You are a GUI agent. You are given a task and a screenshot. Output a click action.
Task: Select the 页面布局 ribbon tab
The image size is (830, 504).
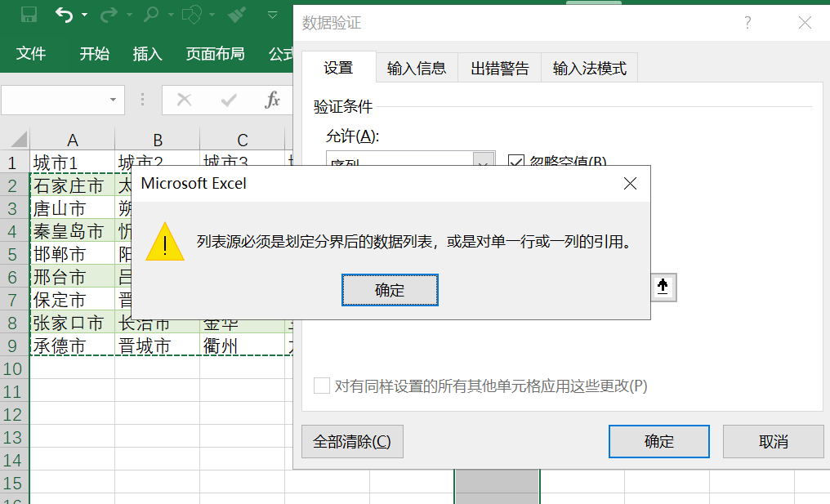click(215, 54)
